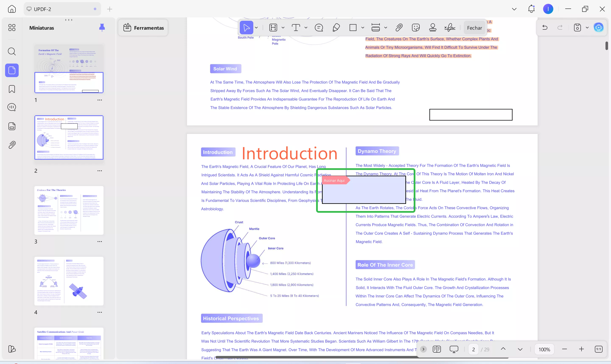Click the Fechar button
611x364 pixels.
tap(474, 28)
